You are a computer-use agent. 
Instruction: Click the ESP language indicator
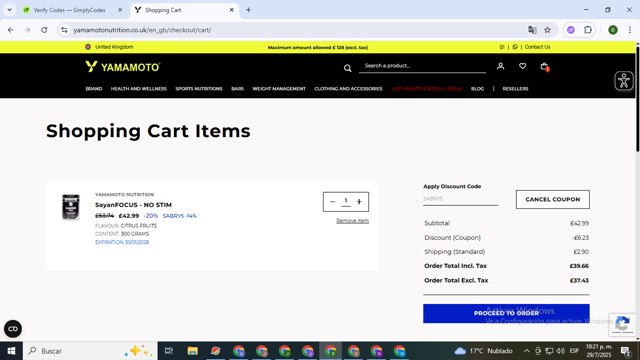point(574,351)
